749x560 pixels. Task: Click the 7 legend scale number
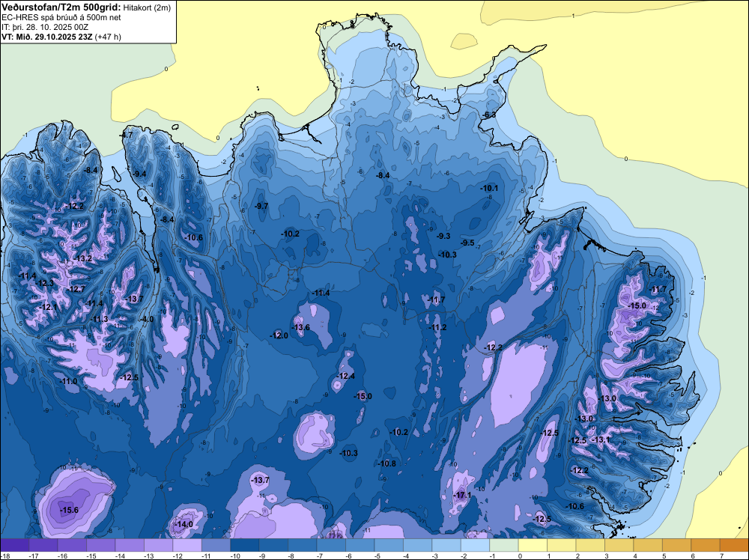tap(722, 556)
